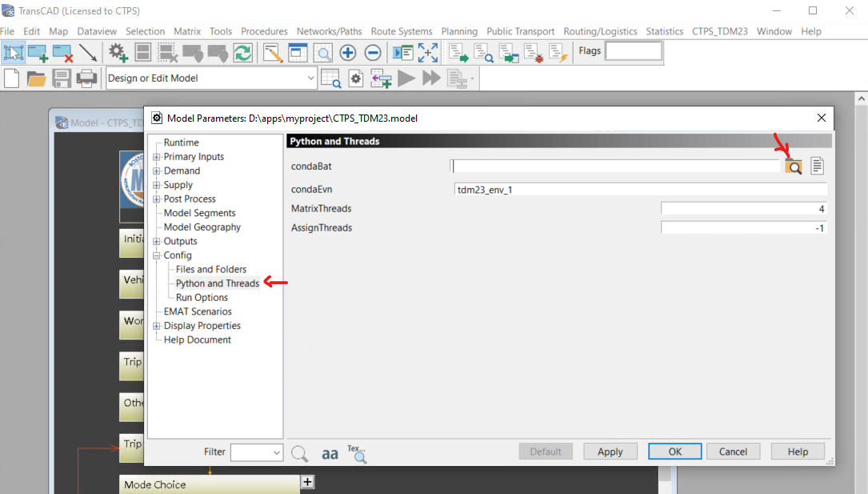Click the Text search icon near Filter
868x494 pixels.
pos(357,454)
